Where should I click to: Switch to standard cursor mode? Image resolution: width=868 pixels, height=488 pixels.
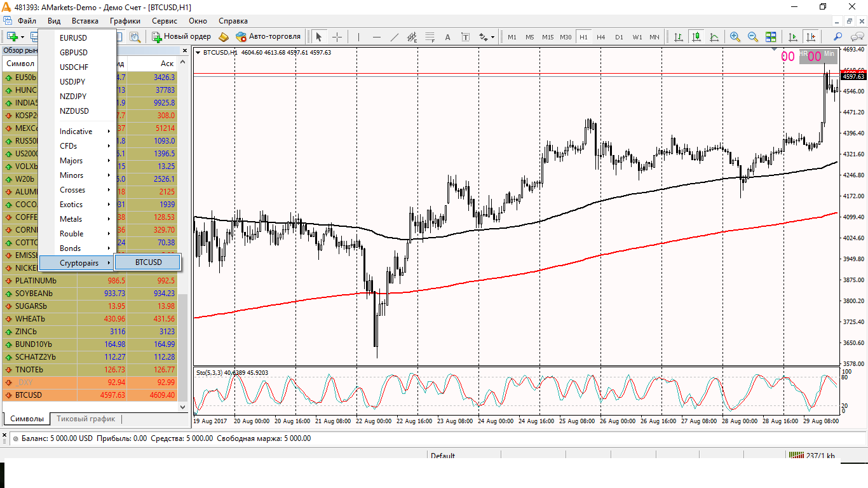(319, 37)
